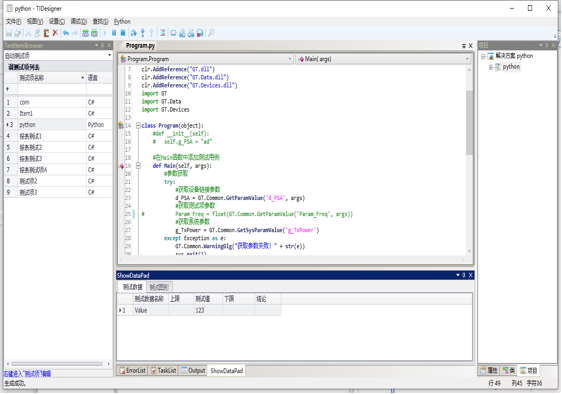The width and height of the screenshot is (562, 394).
Task: Sort by the 测试项名称 column header
Action: coord(52,78)
